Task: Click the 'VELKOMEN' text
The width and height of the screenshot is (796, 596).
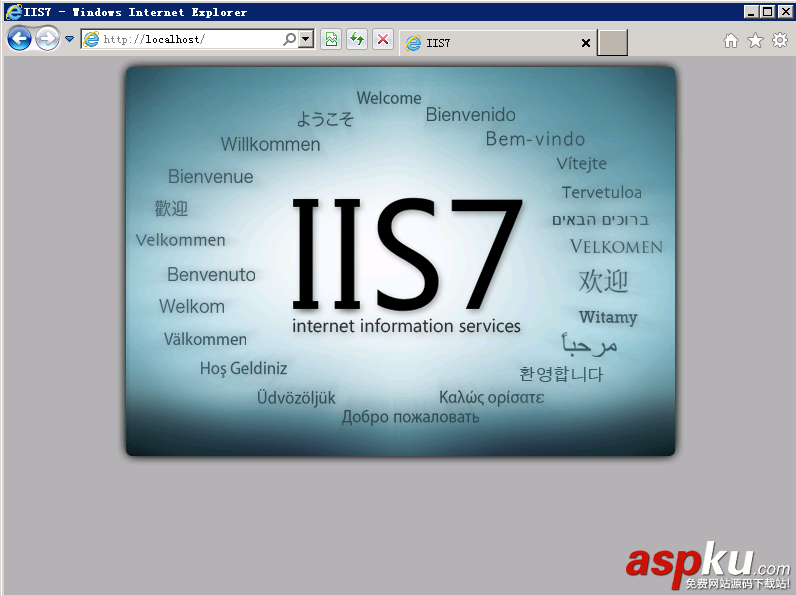Action: [616, 247]
